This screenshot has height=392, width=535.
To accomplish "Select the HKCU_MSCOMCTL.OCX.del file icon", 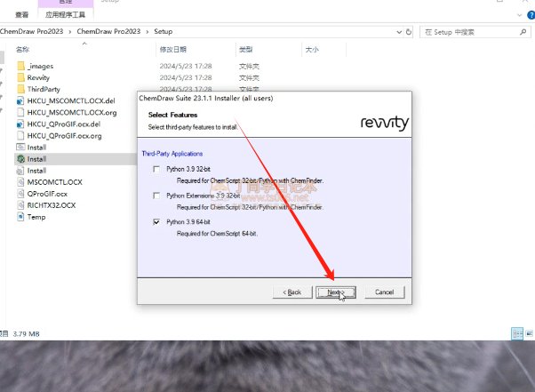I will click(x=20, y=100).
